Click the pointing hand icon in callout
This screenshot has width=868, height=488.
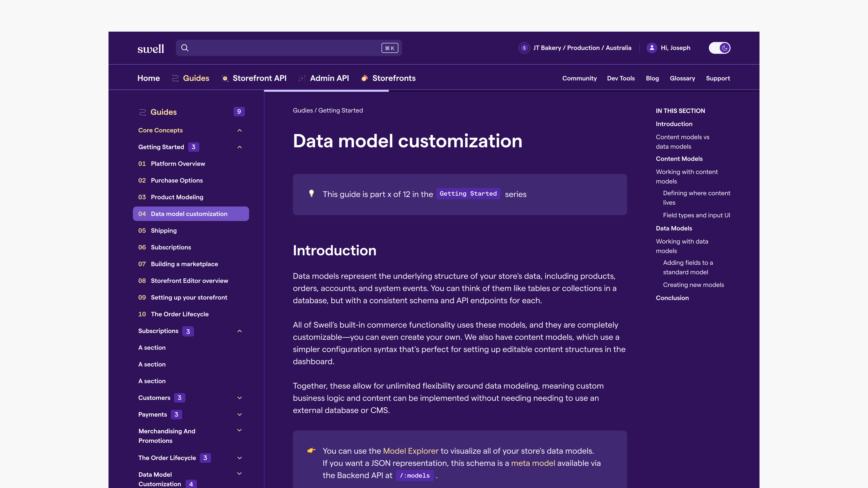click(311, 450)
